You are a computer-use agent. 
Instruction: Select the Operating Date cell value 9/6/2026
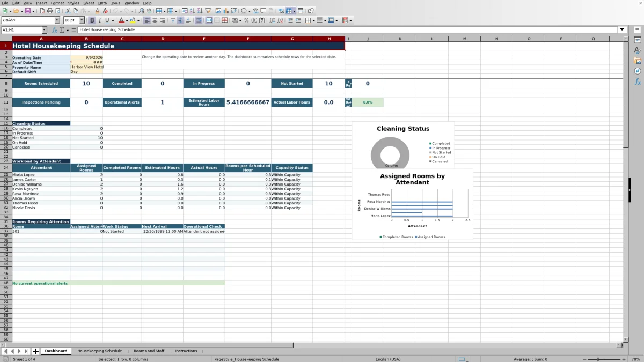(86, 57)
